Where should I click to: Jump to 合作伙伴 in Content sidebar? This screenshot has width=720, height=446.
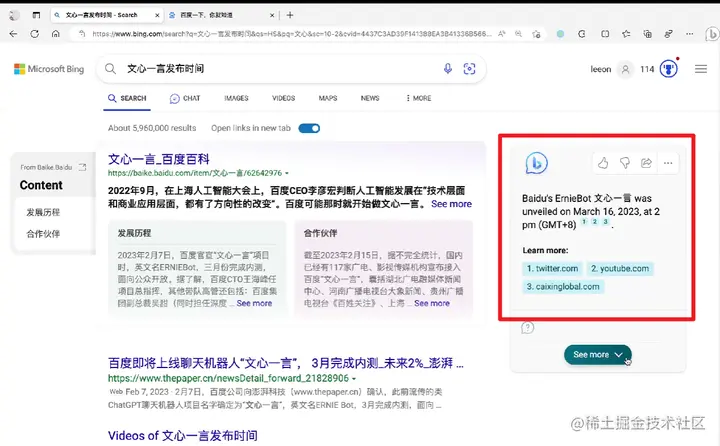(x=43, y=234)
